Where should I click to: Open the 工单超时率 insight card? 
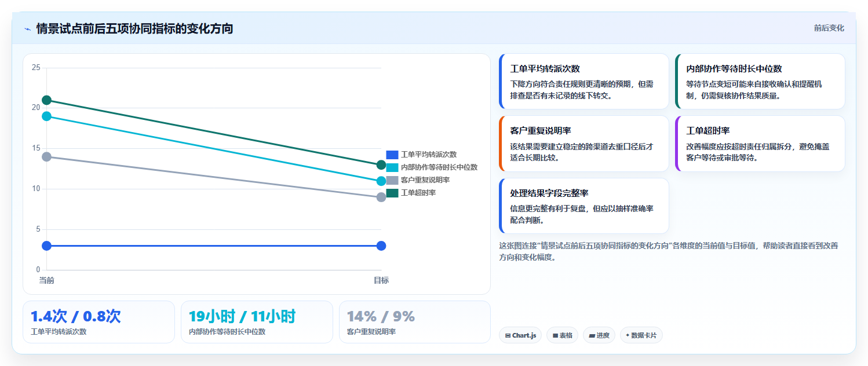[x=760, y=144]
